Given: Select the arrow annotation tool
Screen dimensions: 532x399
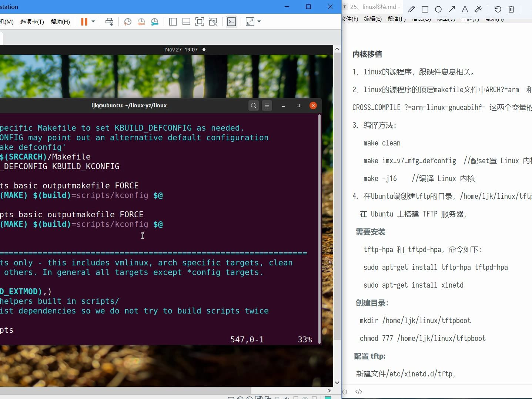Looking at the screenshot, I should pos(451,9).
